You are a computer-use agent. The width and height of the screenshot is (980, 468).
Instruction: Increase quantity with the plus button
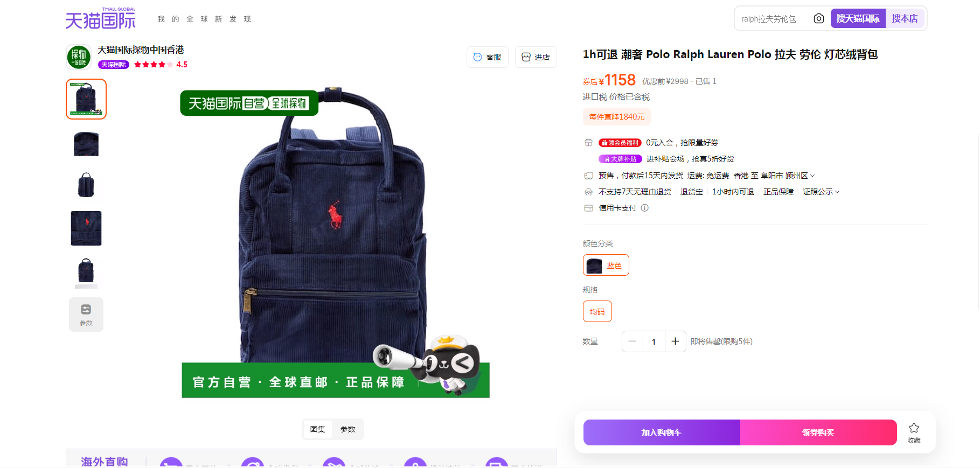(675, 341)
